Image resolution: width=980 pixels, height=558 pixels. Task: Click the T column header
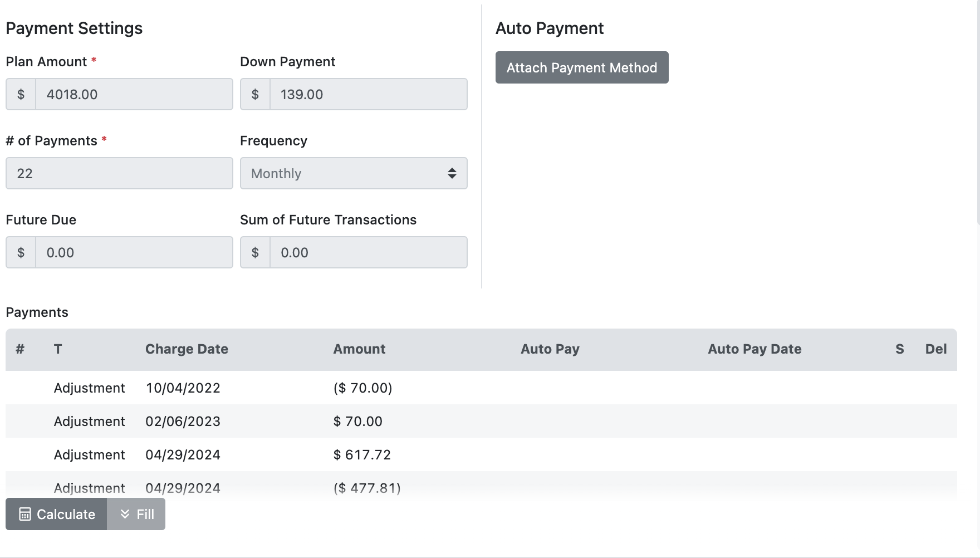tap(58, 349)
